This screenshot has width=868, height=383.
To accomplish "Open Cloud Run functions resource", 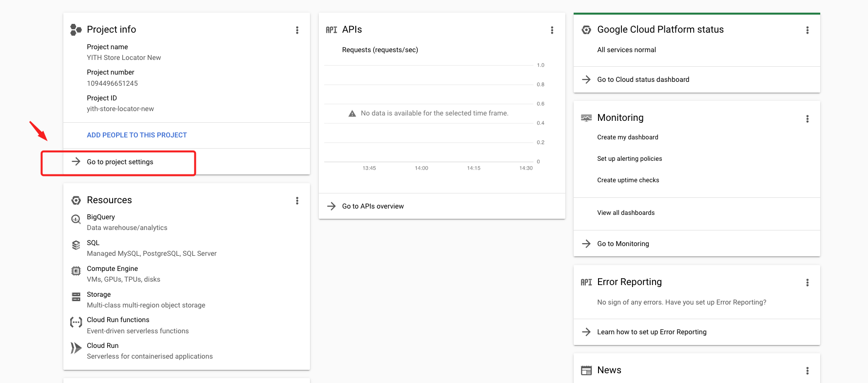I will pyautogui.click(x=118, y=320).
